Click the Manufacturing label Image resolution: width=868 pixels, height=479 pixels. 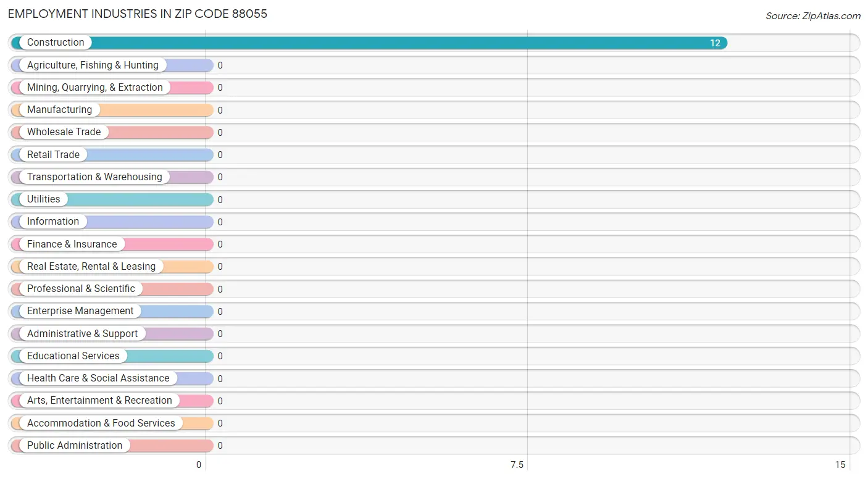(x=59, y=110)
